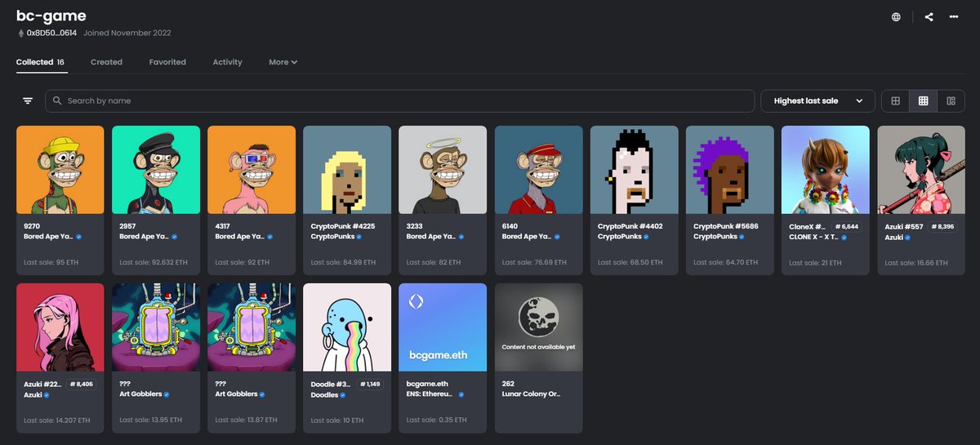
Task: Click verified badge on Doodles collection
Action: [345, 394]
